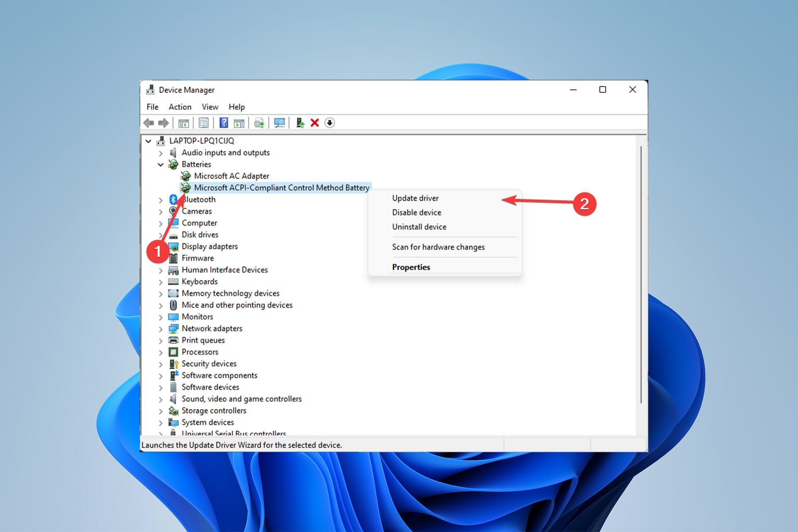Click the Processors chip icon
The height and width of the screenshot is (532, 798).
(173, 352)
